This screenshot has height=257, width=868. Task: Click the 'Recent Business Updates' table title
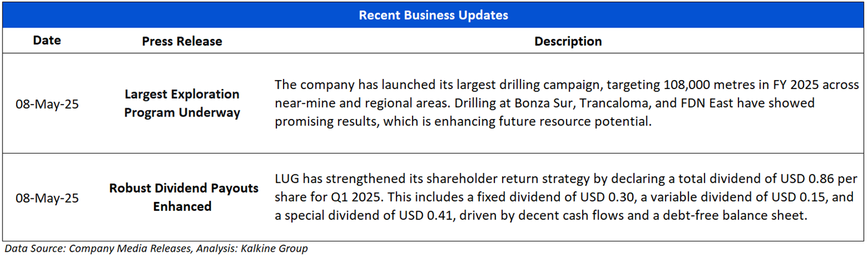point(433,15)
